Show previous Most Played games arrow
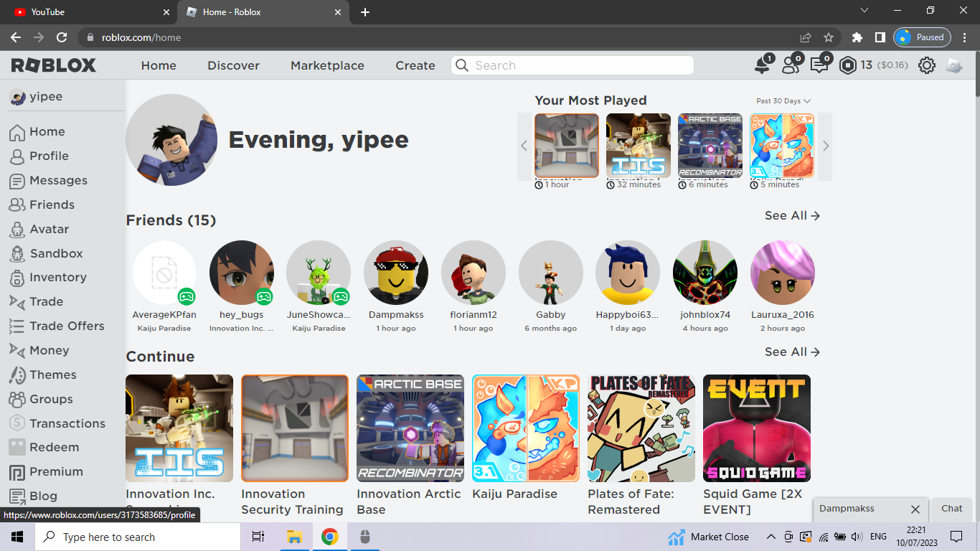This screenshot has width=980, height=551. pyautogui.click(x=524, y=146)
